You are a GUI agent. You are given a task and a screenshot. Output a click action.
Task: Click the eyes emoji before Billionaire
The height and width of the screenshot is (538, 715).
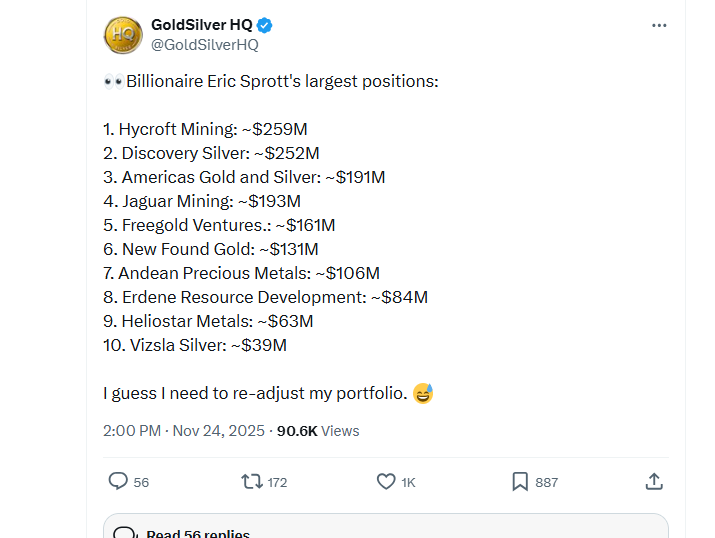113,81
